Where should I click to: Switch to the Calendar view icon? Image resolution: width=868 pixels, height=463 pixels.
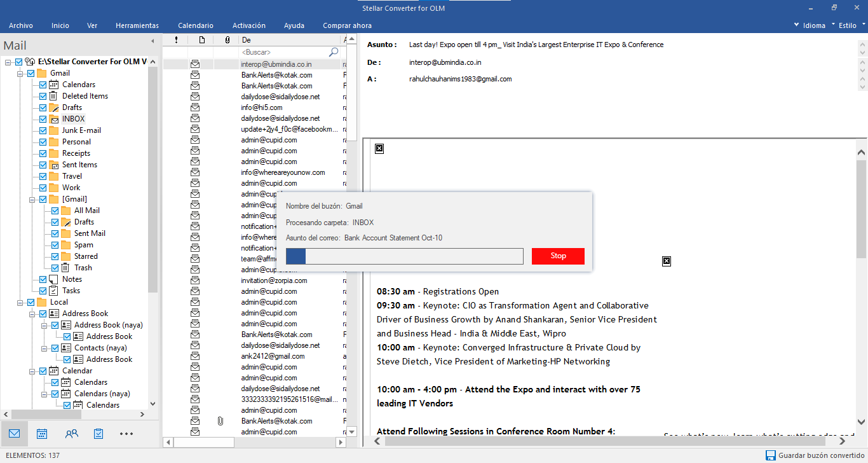click(42, 434)
